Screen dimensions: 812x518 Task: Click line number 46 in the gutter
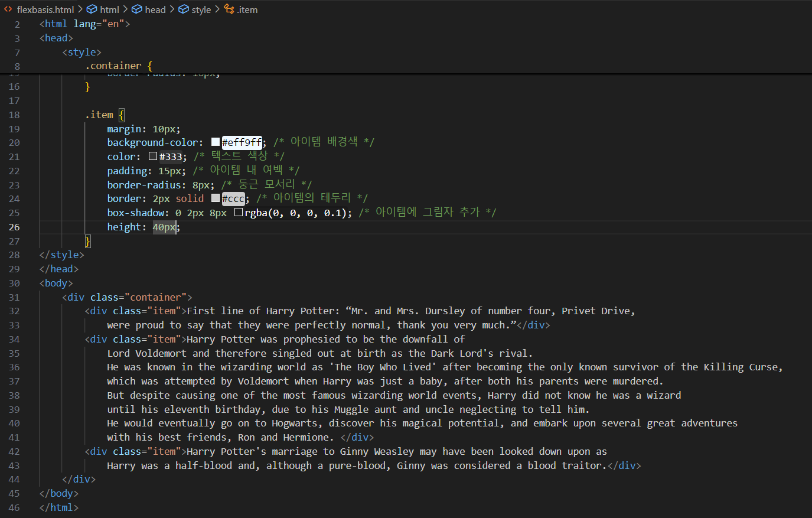(14, 508)
